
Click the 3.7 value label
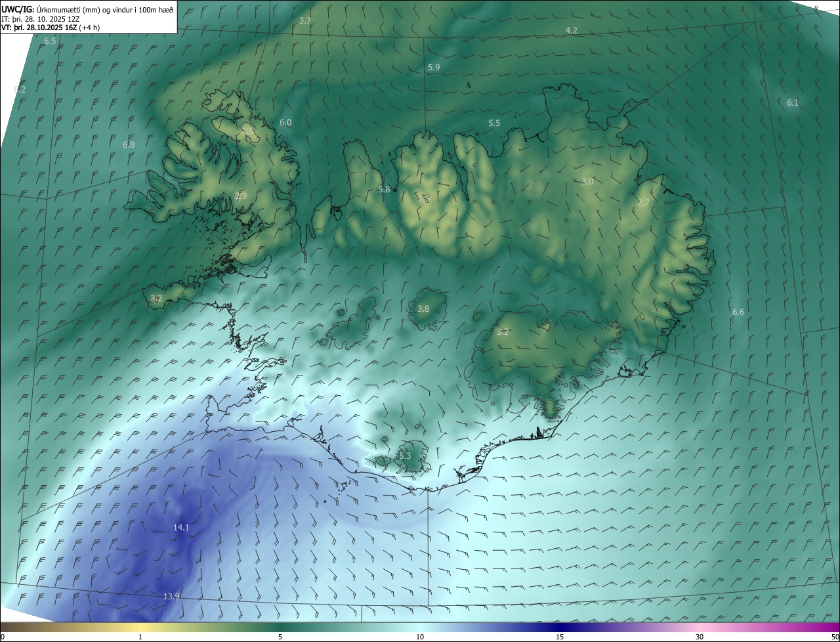305,21
